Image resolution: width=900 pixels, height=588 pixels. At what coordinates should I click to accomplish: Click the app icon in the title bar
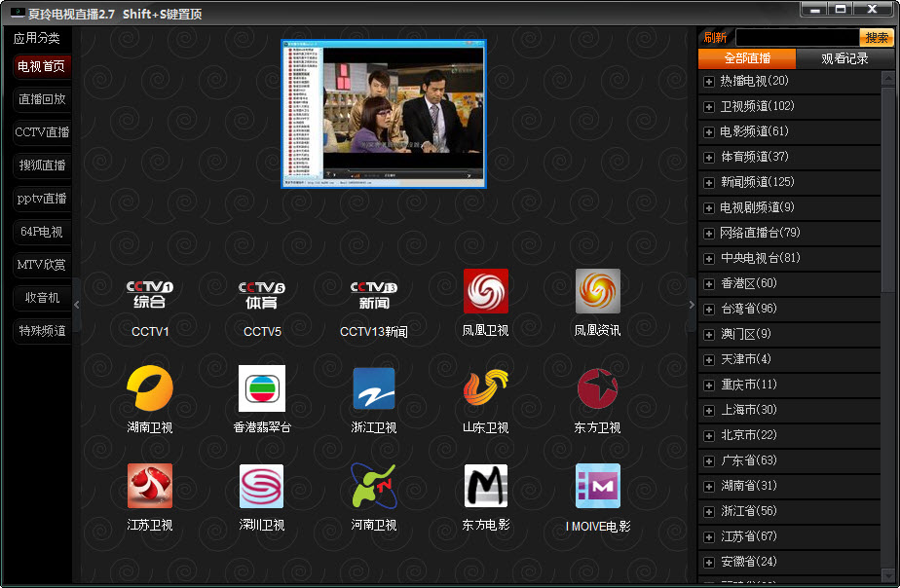point(18,13)
